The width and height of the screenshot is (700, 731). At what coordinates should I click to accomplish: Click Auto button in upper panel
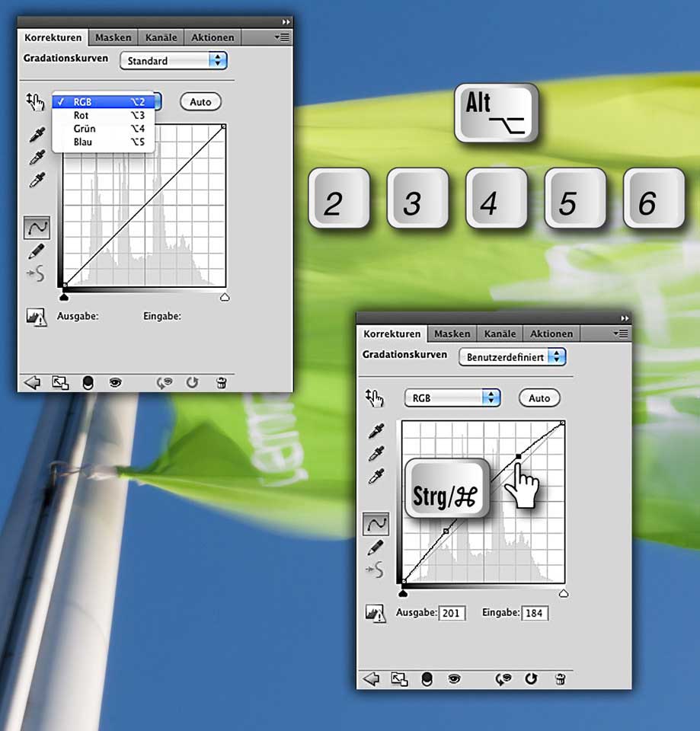tap(200, 101)
